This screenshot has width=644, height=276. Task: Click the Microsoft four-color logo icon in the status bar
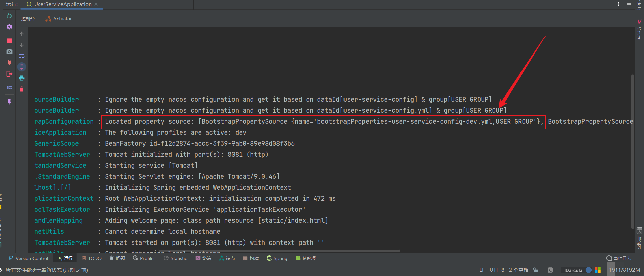598,270
